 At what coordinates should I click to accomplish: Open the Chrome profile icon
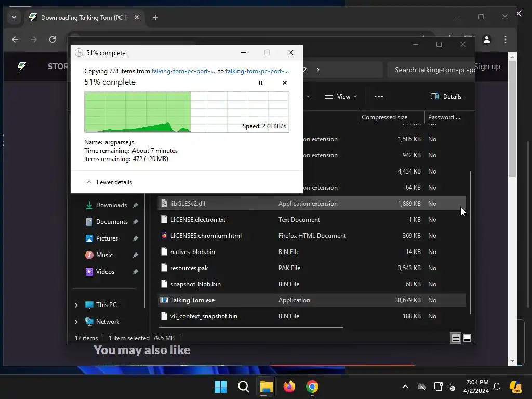[486, 39]
